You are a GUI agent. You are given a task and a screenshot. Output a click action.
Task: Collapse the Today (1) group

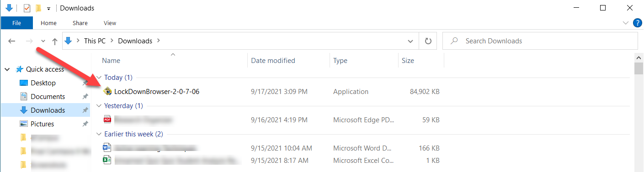click(x=99, y=78)
